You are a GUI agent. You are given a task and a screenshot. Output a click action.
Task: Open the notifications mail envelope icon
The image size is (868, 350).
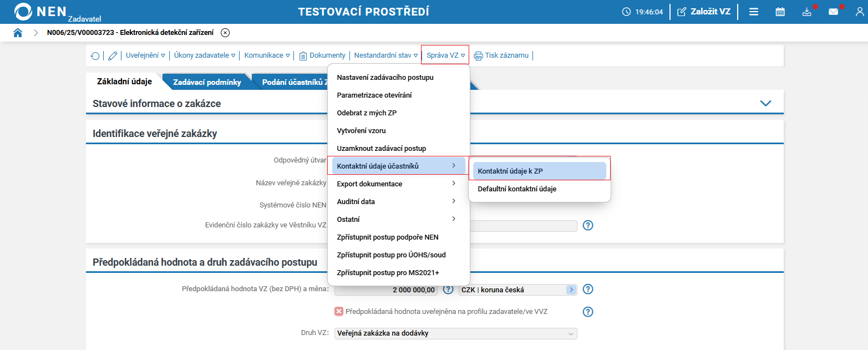point(834,11)
